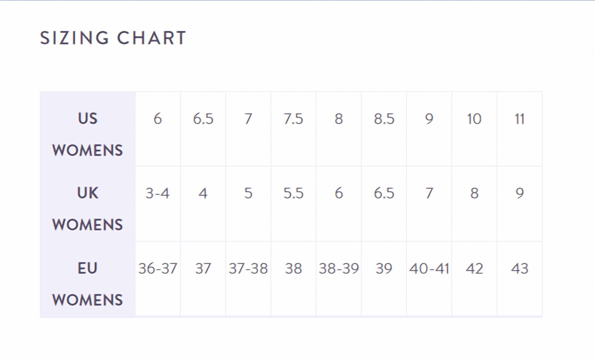Choose US size 10 cell
Viewport: 595px width, 364px height.
(x=474, y=119)
